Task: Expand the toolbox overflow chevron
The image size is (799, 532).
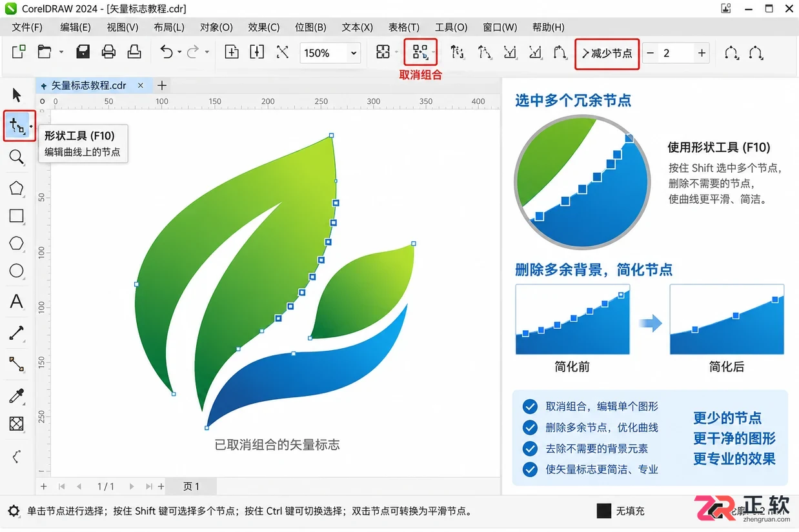Action: [x=17, y=457]
